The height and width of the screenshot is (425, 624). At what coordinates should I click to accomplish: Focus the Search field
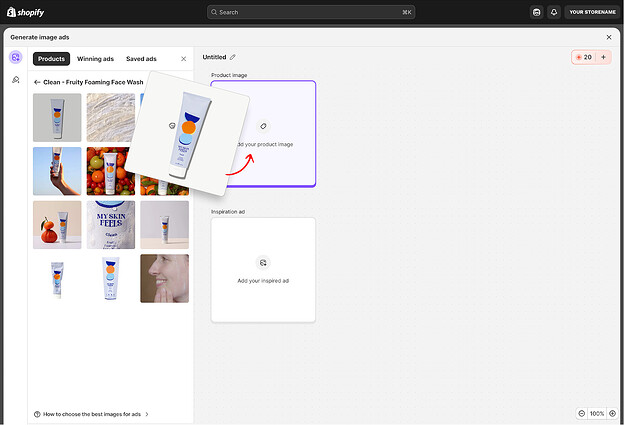point(311,12)
